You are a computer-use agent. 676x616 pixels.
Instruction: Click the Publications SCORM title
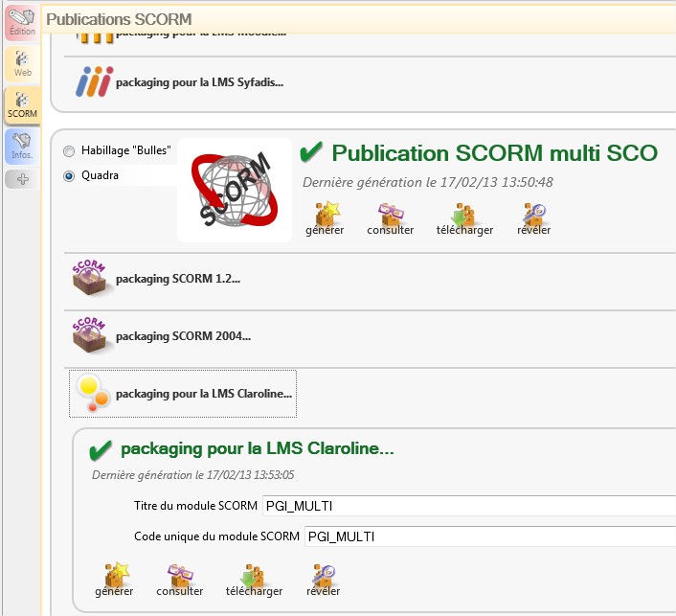click(119, 19)
